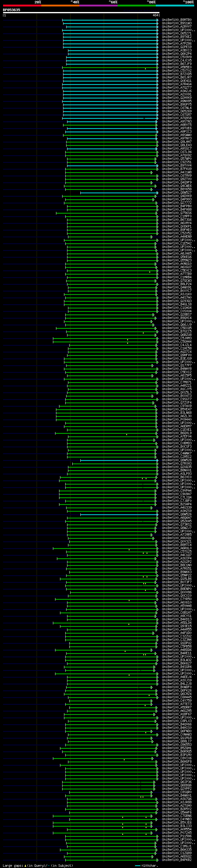Click the alignment bar for UniRef100_B6QVL9
The image size is (197, 868).
pos(106,433)
